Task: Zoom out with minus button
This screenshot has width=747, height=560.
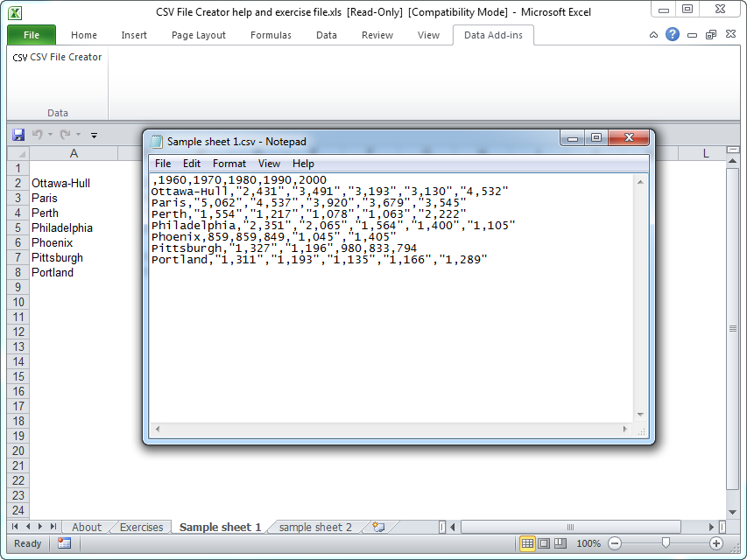Action: click(615, 543)
